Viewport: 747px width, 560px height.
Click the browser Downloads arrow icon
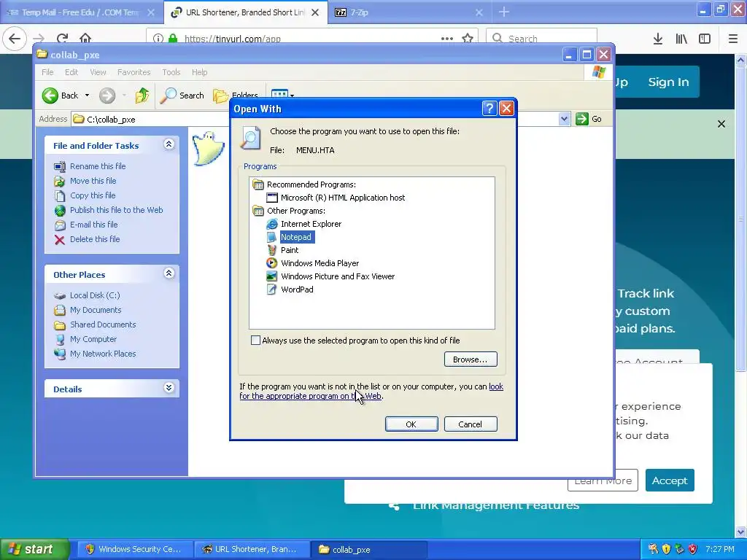point(657,39)
